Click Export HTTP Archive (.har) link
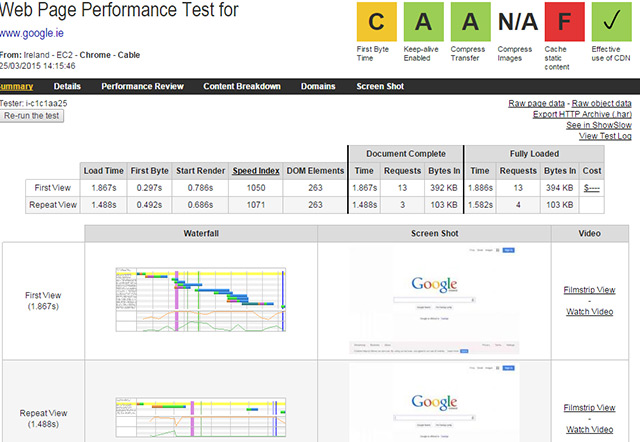 [582, 114]
